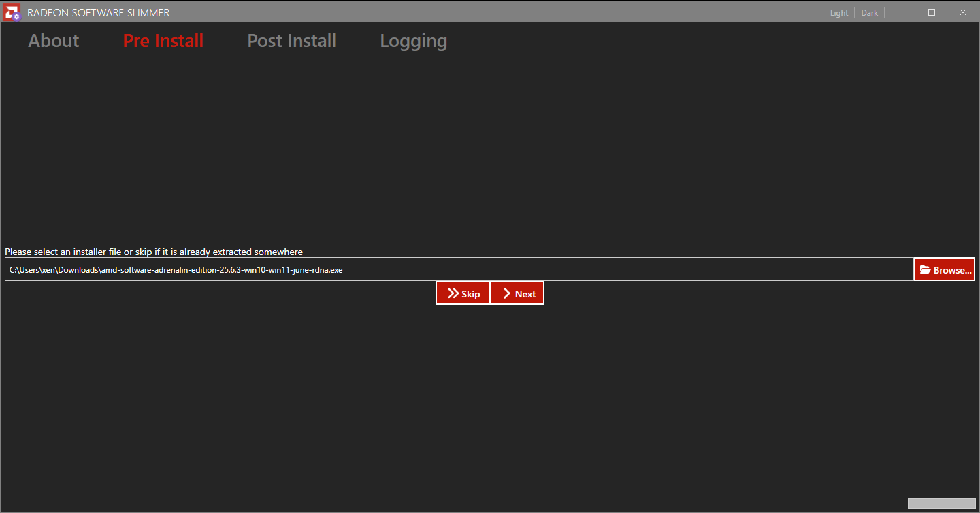Image resolution: width=980 pixels, height=513 pixels.
Task: Open the Logging tab
Action: [414, 42]
